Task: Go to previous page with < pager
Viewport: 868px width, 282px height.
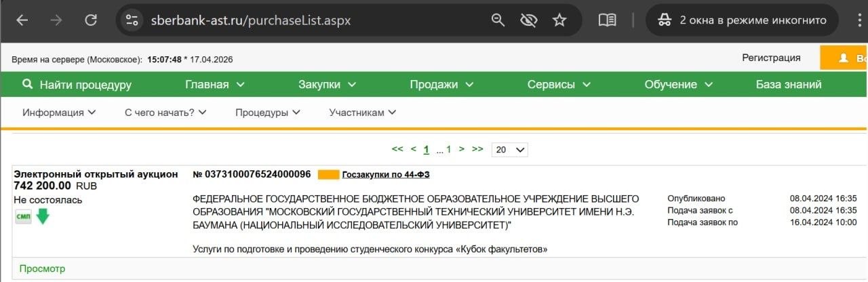Action: (x=414, y=149)
